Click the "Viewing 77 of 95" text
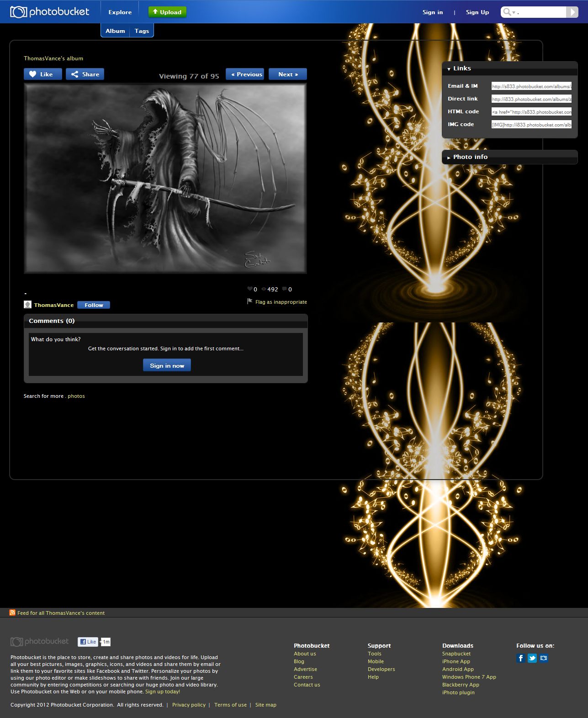This screenshot has width=588, height=718. tap(189, 76)
